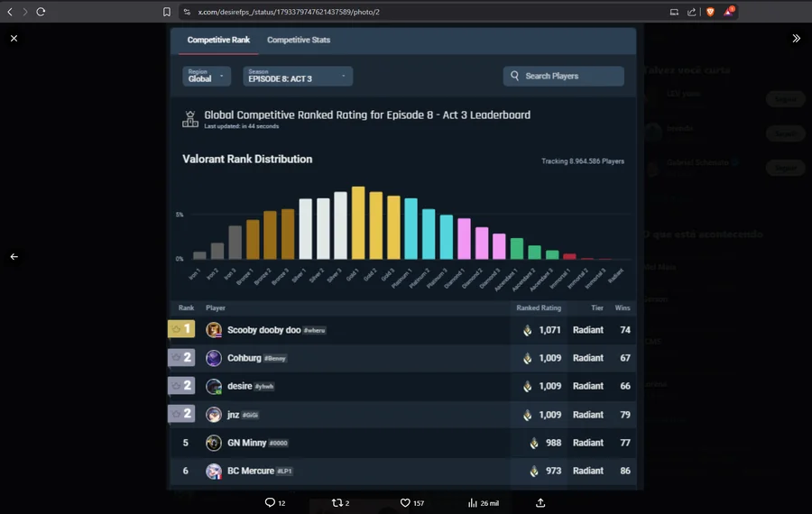Open the Region Global dropdown
Screen dimensions: 812x514
(206, 76)
